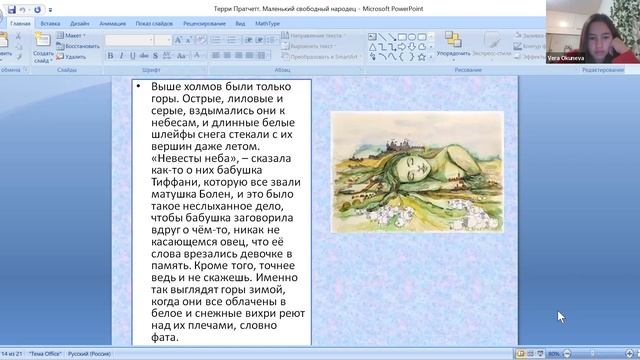Open character spacing AV options

coord(167,56)
